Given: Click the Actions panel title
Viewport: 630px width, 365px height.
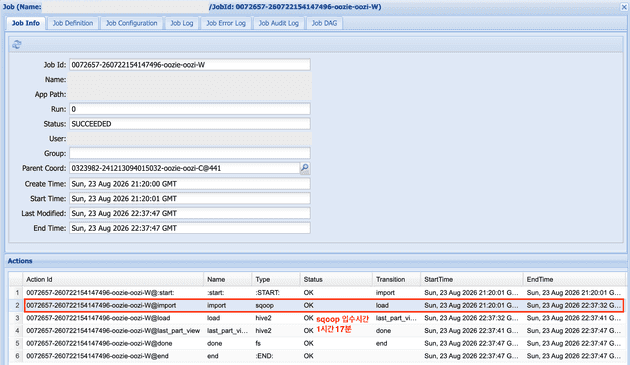Looking at the screenshot, I should pyautogui.click(x=20, y=261).
